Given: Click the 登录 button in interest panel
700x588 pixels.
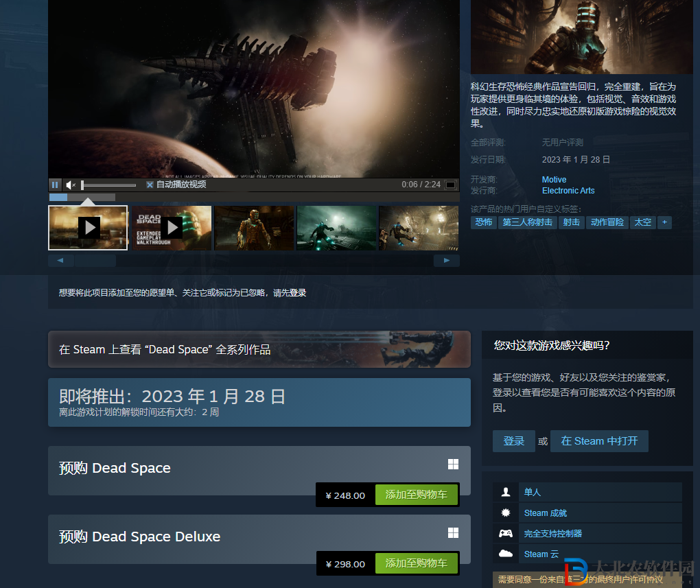Looking at the screenshot, I should tap(514, 441).
